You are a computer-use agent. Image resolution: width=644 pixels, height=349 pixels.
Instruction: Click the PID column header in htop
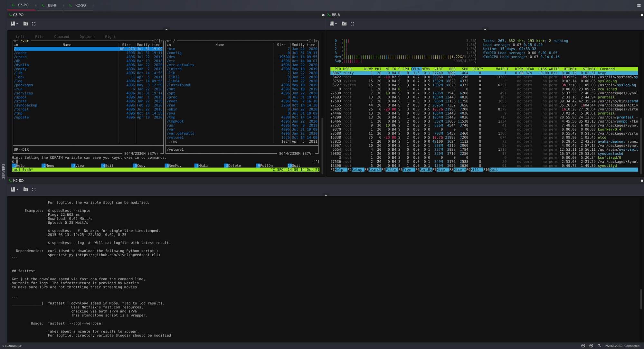tap(337, 69)
